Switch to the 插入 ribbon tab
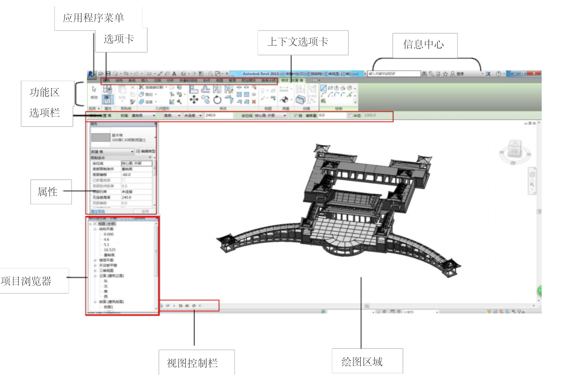This screenshot has height=377, width=588. (145, 81)
